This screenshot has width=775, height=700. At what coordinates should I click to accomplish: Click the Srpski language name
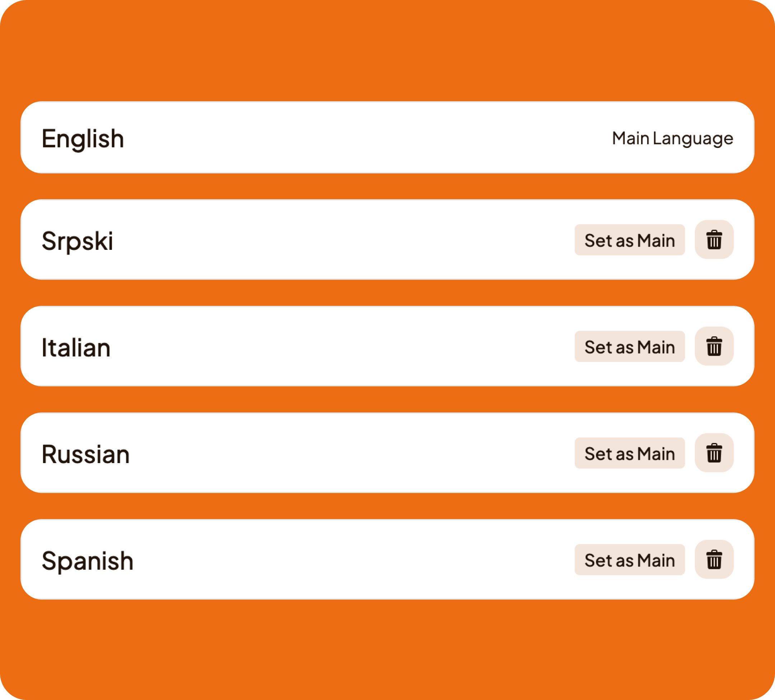77,241
